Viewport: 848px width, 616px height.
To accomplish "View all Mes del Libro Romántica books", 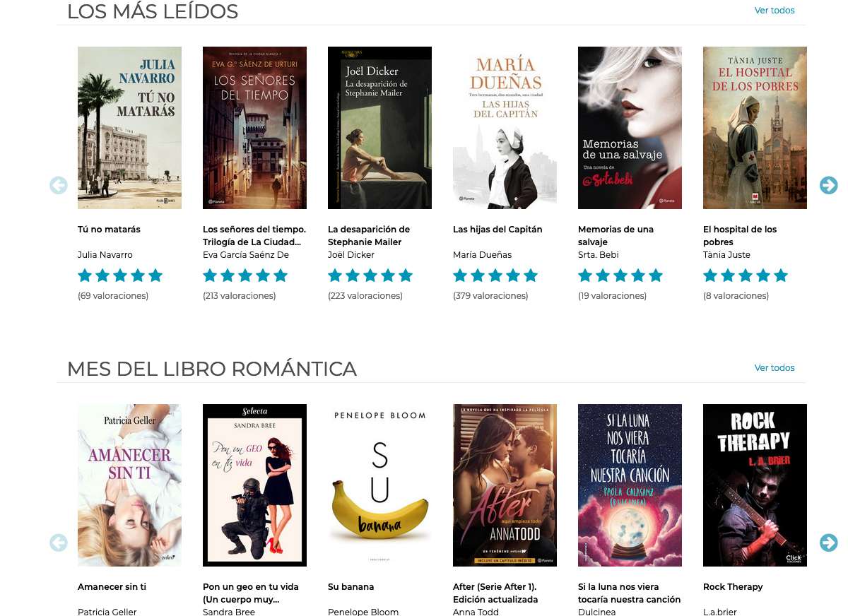I will [x=775, y=368].
